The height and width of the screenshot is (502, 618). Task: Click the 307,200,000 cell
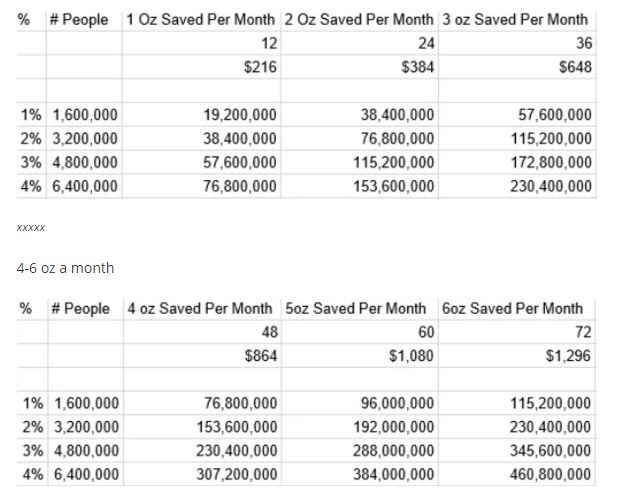[x=236, y=475]
